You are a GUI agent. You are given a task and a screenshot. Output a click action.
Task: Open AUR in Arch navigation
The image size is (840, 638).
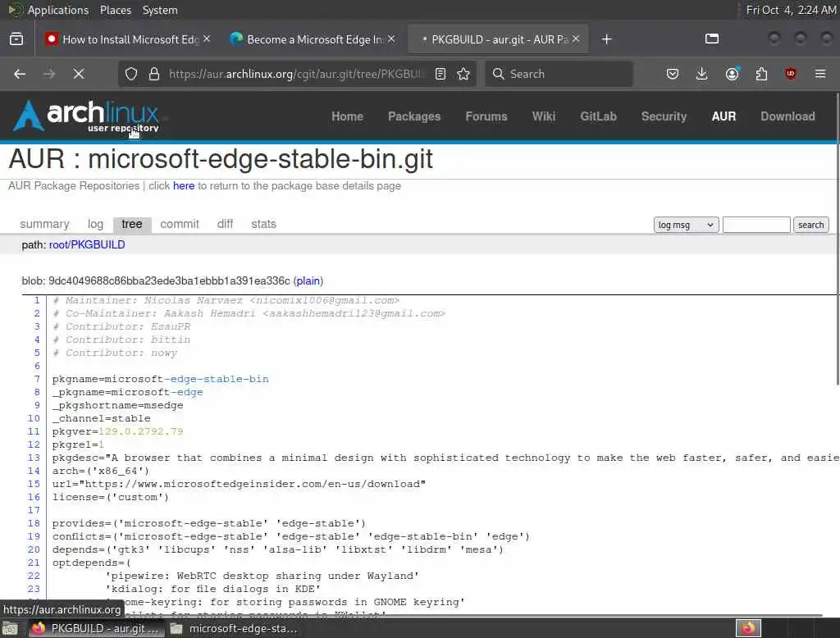click(x=724, y=116)
